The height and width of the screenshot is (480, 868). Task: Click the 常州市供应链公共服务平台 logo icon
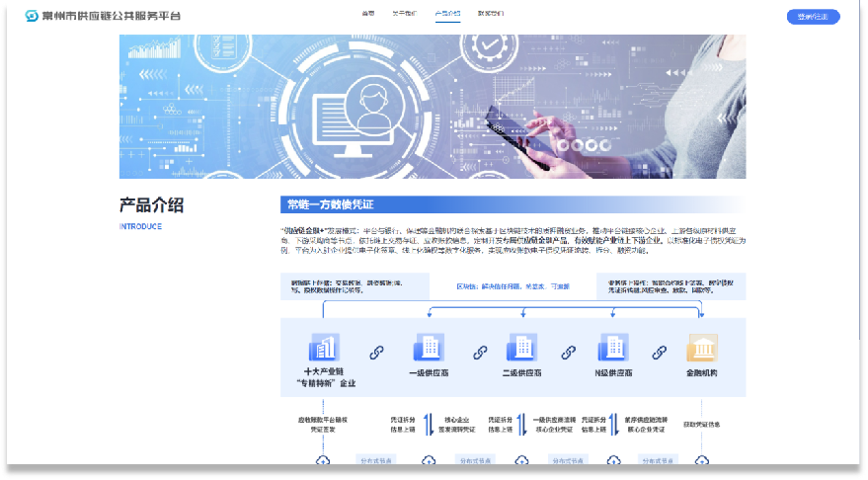[x=33, y=16]
